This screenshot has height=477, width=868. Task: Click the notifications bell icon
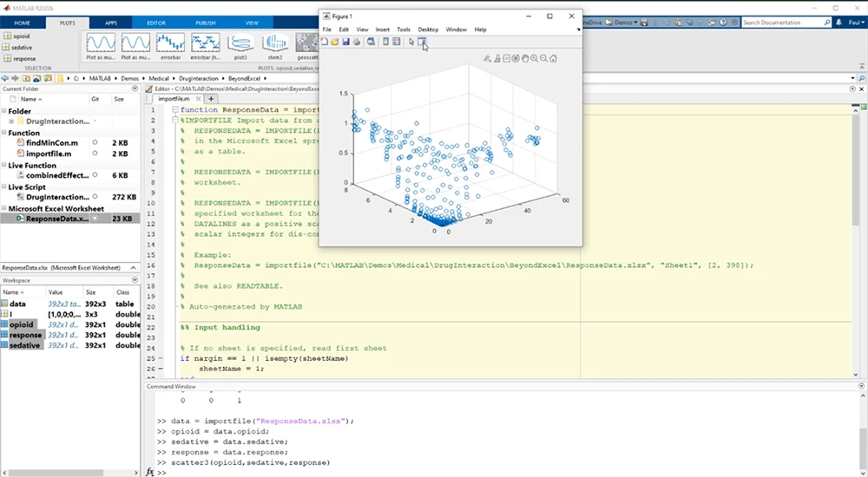pos(838,23)
